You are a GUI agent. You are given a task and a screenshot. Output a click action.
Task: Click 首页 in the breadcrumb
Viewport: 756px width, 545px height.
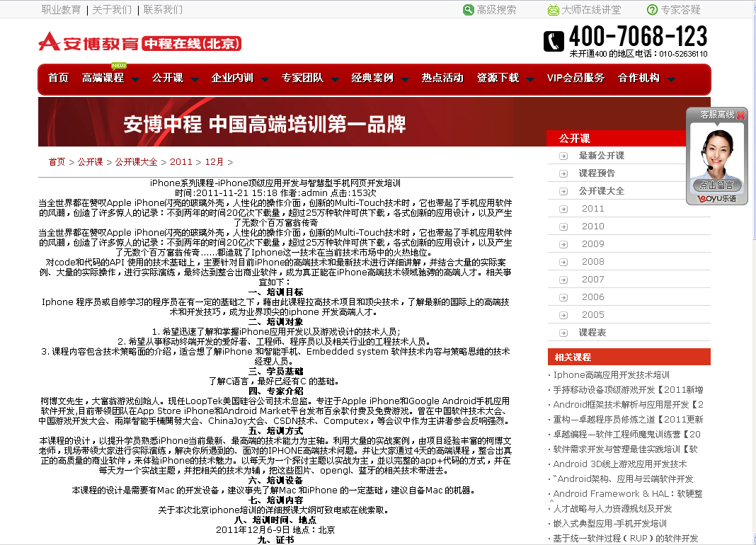57,162
